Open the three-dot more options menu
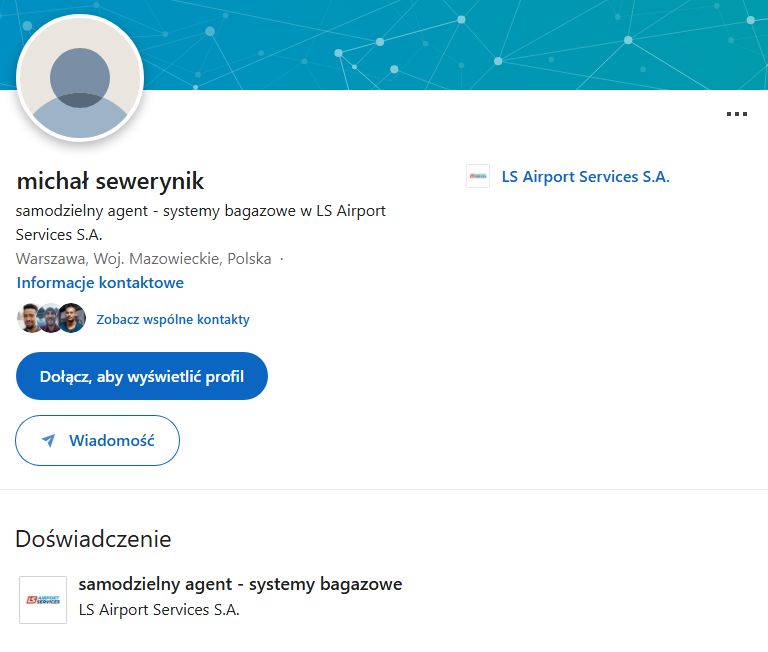The width and height of the screenshot is (768, 652). [x=736, y=115]
